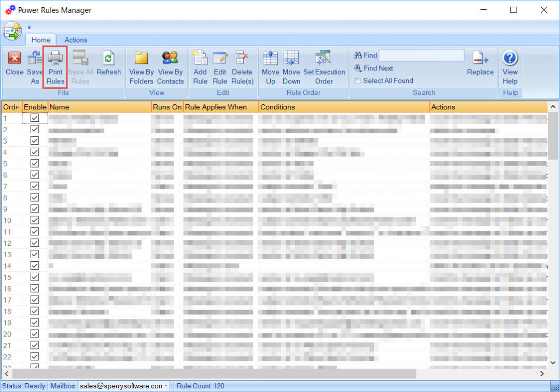Click Move Up in Rule Order
The height and width of the screenshot is (392, 560).
270,67
